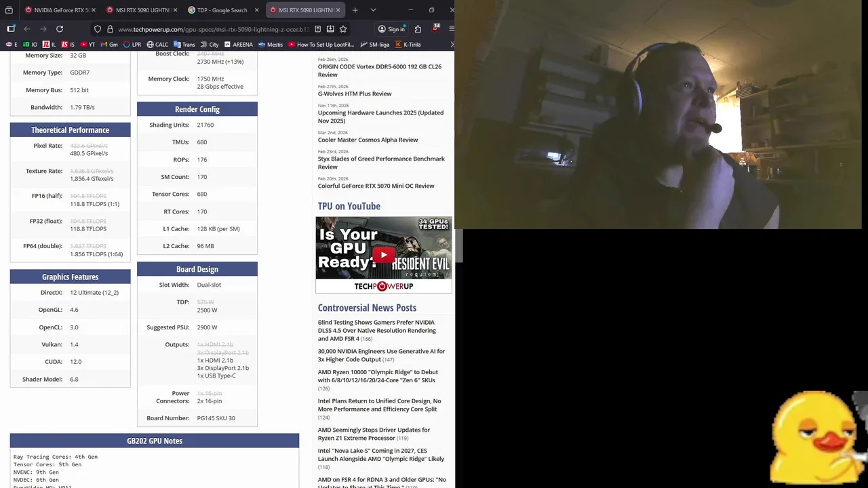
Task: Play the Is Your GPU Ready video
Action: click(x=384, y=255)
